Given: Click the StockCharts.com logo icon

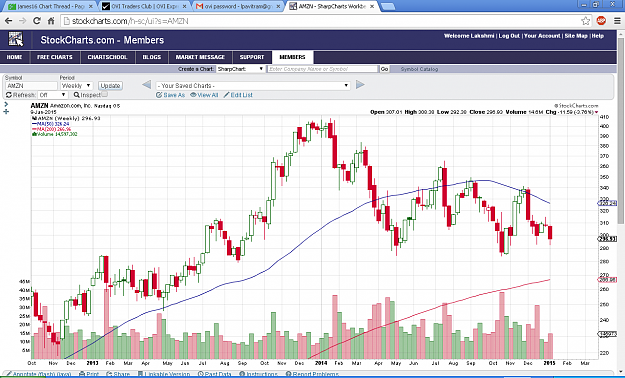Looking at the screenshot, I should [16, 39].
